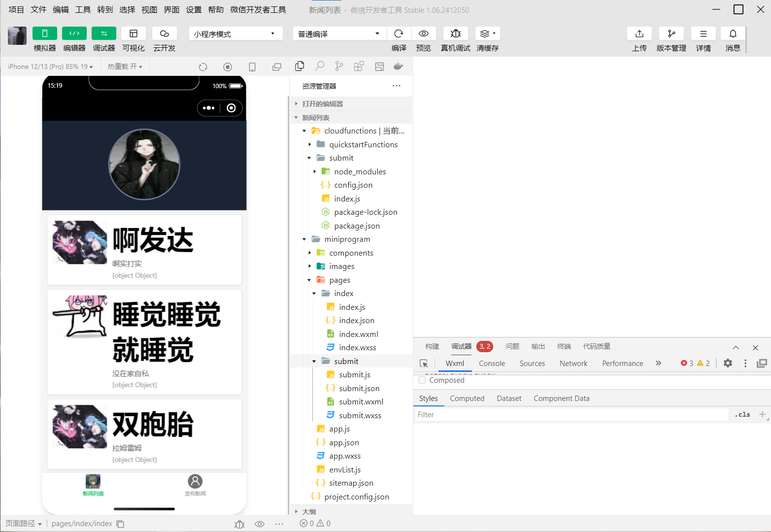Click the simulator refresh icon

pos(203,67)
